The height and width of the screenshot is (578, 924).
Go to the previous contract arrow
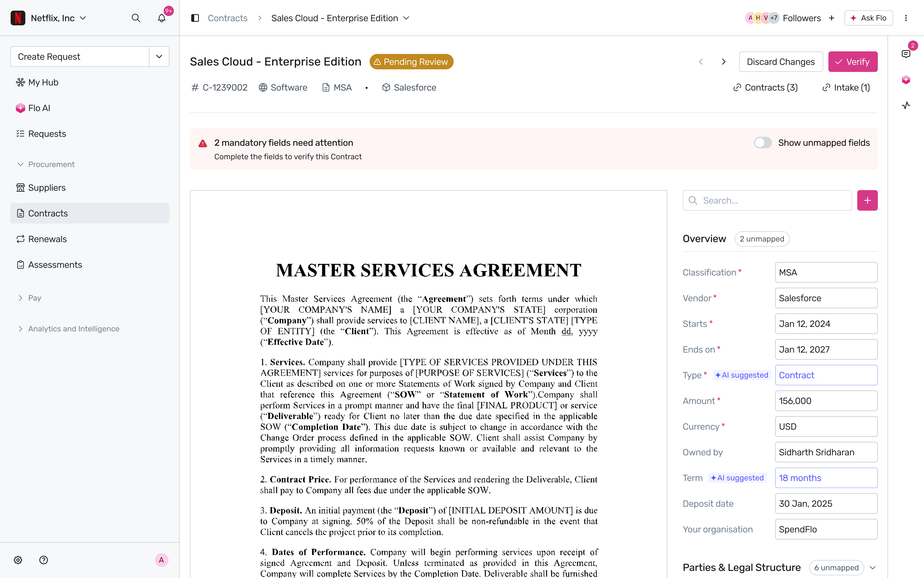pyautogui.click(x=701, y=62)
